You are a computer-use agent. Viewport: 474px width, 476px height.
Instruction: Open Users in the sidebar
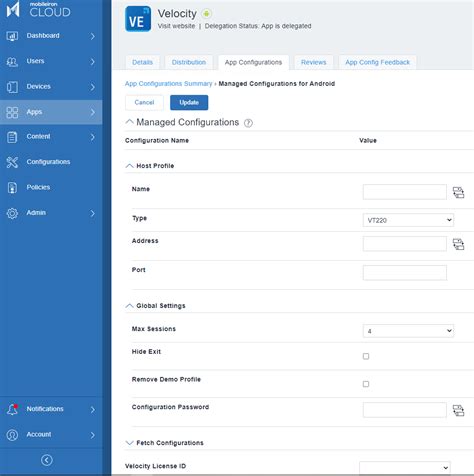click(x=51, y=61)
